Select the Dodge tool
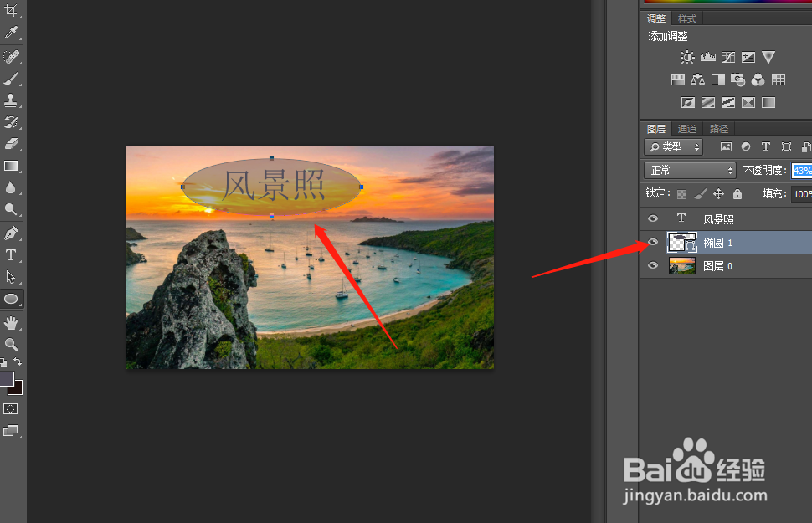Image resolution: width=812 pixels, height=523 pixels. (11, 209)
